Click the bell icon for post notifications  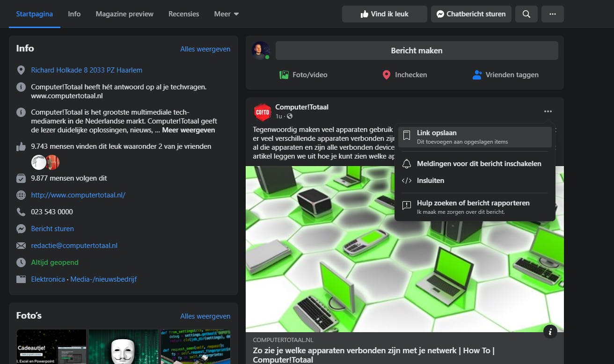[407, 164]
